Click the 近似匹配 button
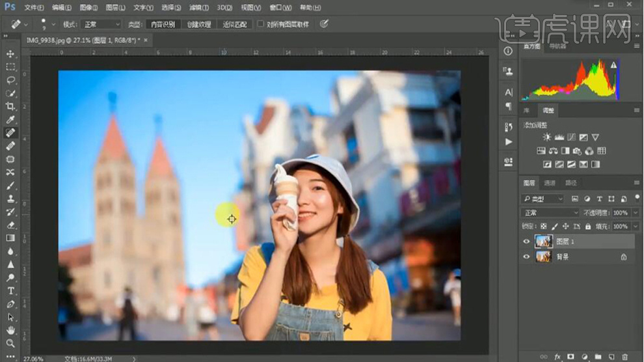Image resolution: width=644 pixels, height=362 pixels. coord(235,24)
